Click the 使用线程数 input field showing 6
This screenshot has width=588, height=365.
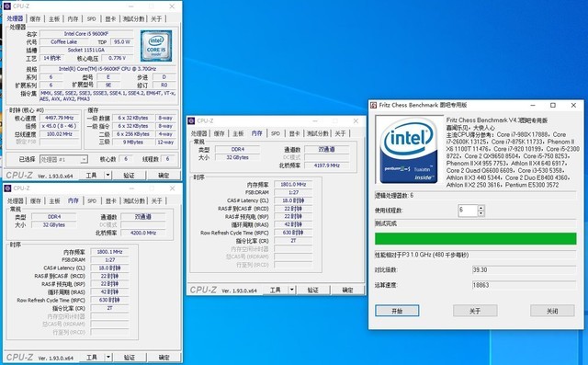pyautogui.click(x=468, y=211)
